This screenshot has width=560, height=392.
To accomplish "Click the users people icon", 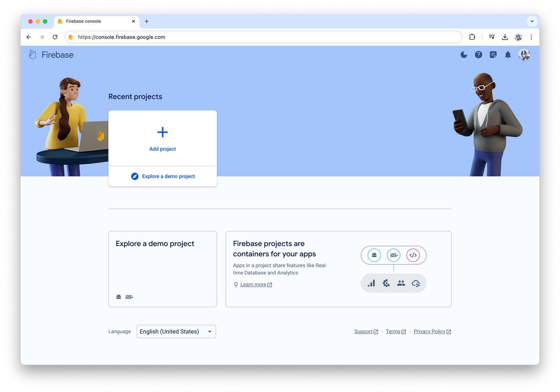I will (x=401, y=283).
